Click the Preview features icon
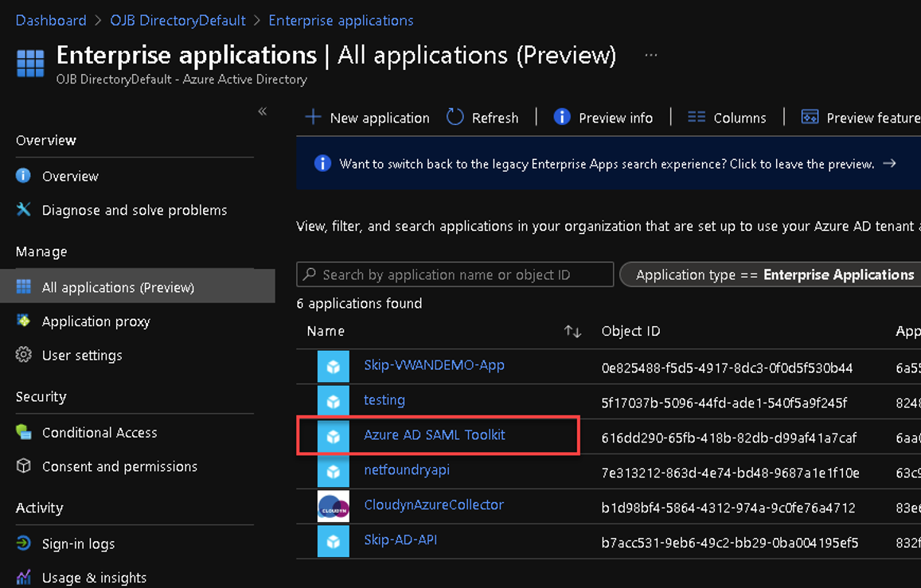The image size is (921, 588). [x=810, y=117]
